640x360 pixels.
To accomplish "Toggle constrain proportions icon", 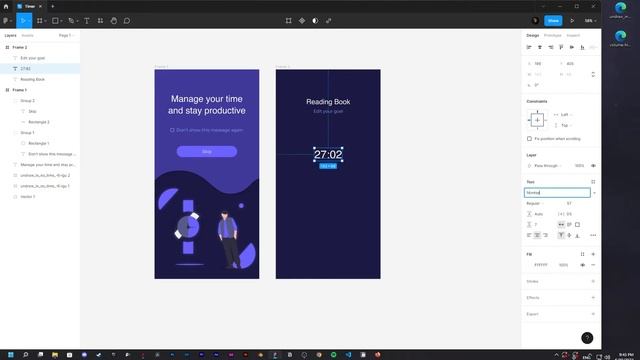I will coord(593,74).
